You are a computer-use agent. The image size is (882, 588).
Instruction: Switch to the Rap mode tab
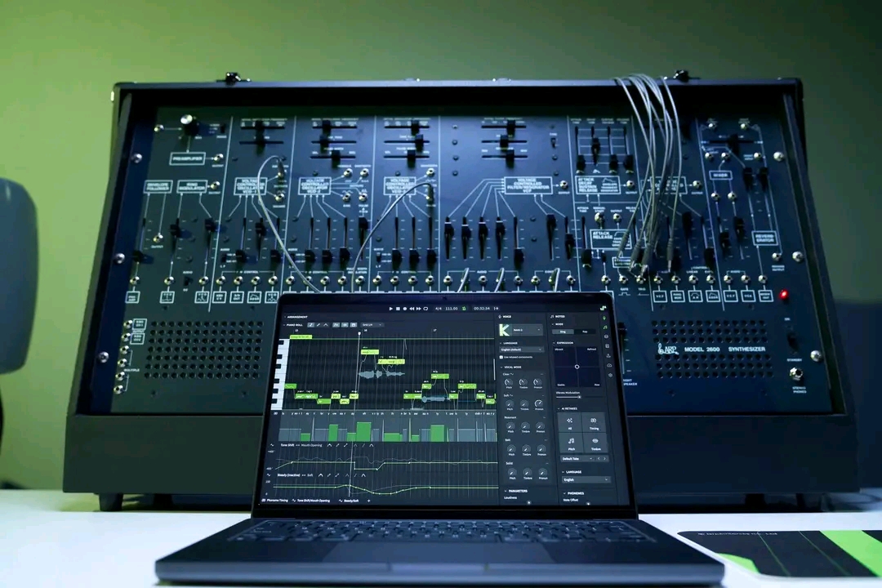(x=585, y=332)
